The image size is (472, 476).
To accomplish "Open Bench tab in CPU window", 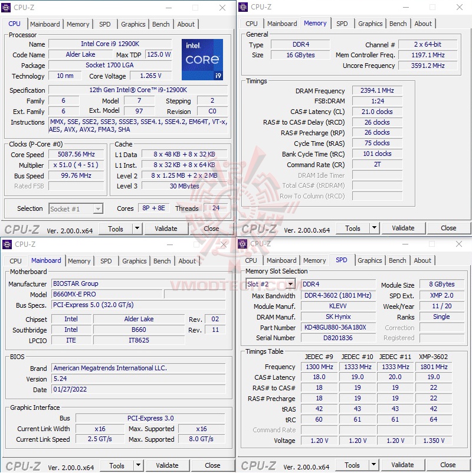I will [161, 24].
